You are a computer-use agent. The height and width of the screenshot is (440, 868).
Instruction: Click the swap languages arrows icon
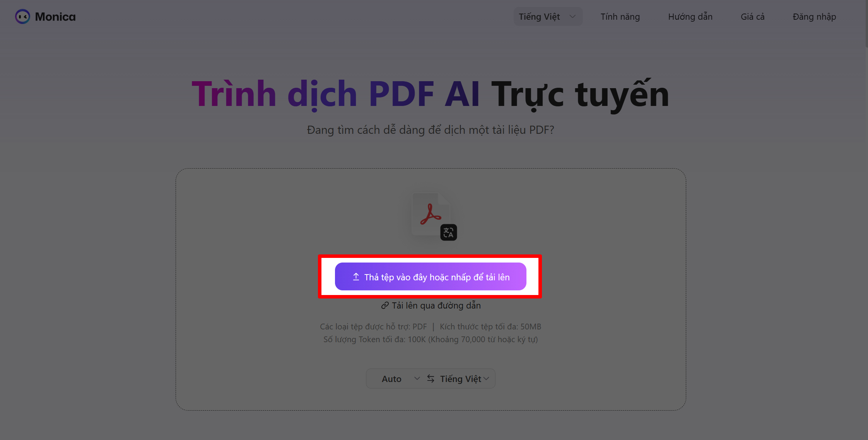tap(431, 379)
